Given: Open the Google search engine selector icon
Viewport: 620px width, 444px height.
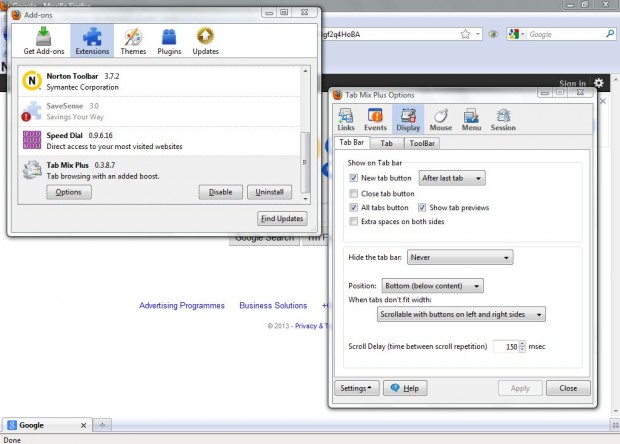Looking at the screenshot, I should pyautogui.click(x=516, y=34).
